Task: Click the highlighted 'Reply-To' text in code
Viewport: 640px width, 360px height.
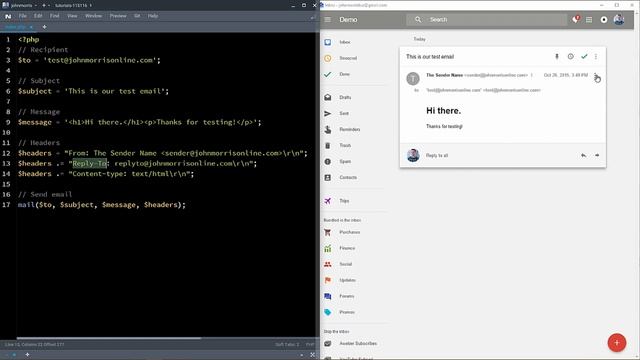Action: (90, 164)
